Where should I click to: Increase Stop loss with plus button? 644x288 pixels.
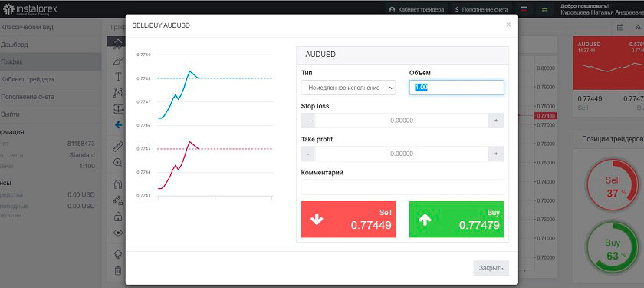pyautogui.click(x=496, y=121)
